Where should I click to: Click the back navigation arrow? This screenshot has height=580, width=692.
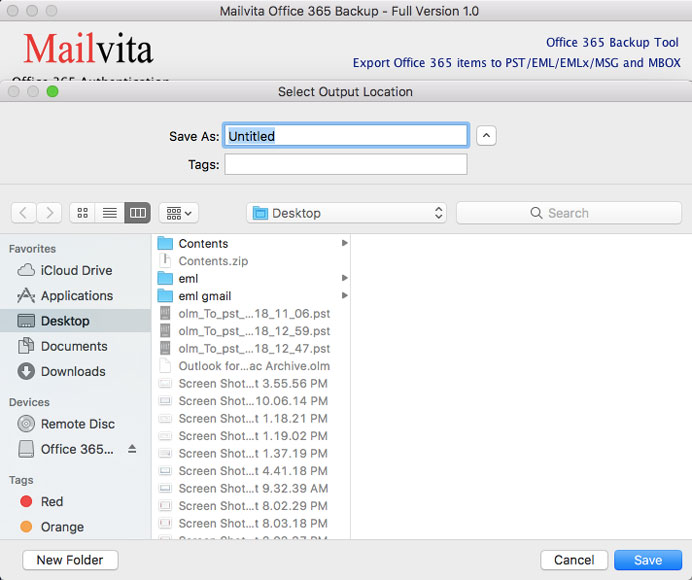point(24,213)
